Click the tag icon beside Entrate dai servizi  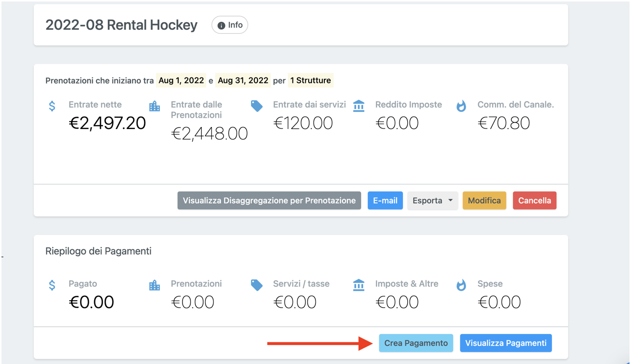(257, 106)
